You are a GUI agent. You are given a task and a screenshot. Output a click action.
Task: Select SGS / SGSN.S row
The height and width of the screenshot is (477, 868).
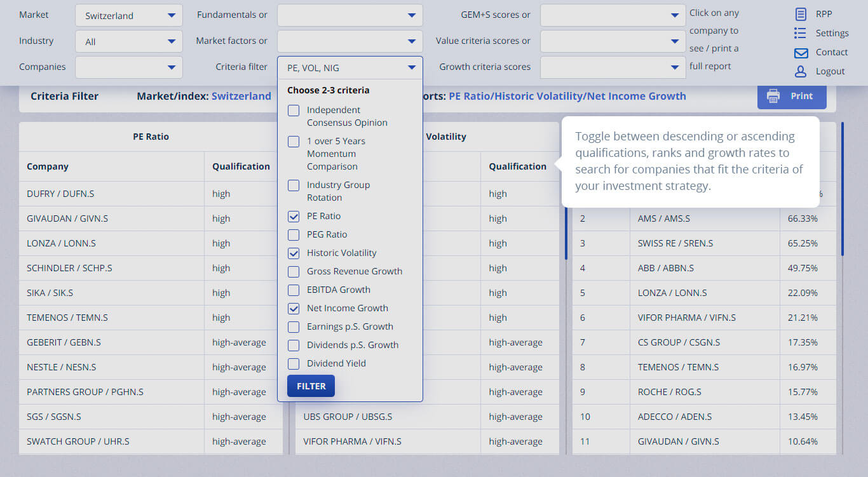pyautogui.click(x=151, y=417)
